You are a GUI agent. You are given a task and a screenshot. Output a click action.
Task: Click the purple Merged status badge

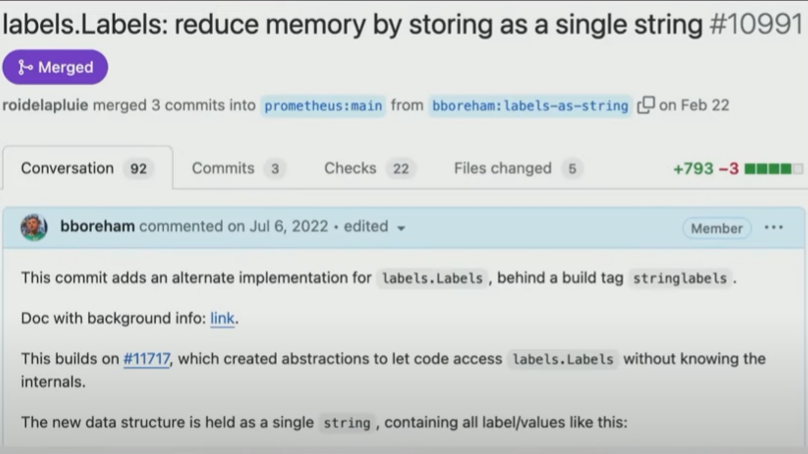[x=55, y=67]
